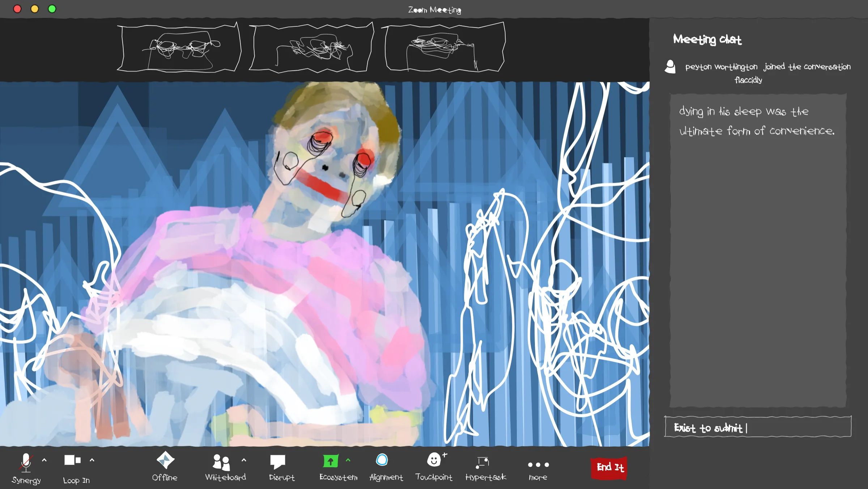The image size is (868, 489).
Task: Expand the green caret beside Ecosystem
Action: coord(348,460)
